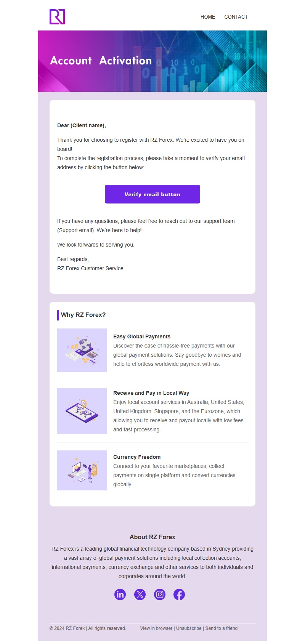Click the Verify email button
Image resolution: width=305 pixels, height=644 pixels.
pos(152,194)
